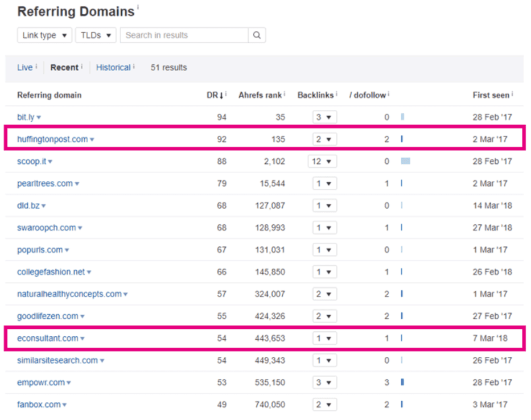Expand the arrow next to econsultant.com
The image size is (531, 420).
[x=83, y=339]
